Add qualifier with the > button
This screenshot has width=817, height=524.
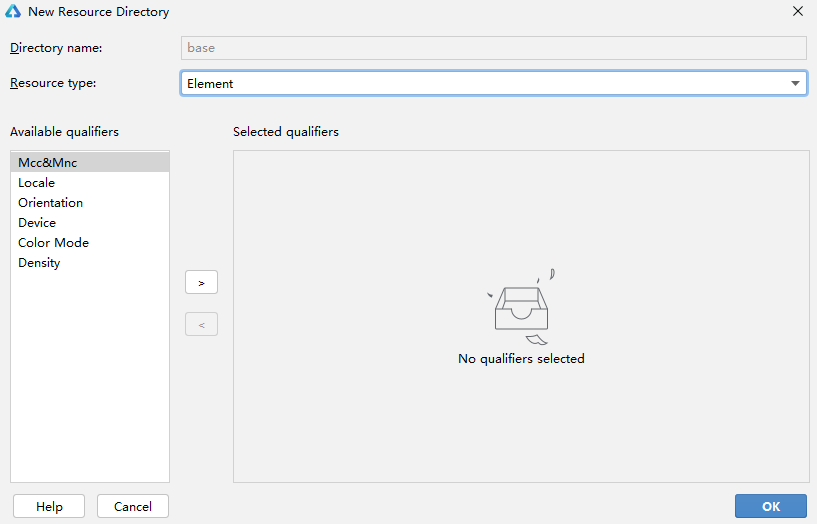point(201,282)
